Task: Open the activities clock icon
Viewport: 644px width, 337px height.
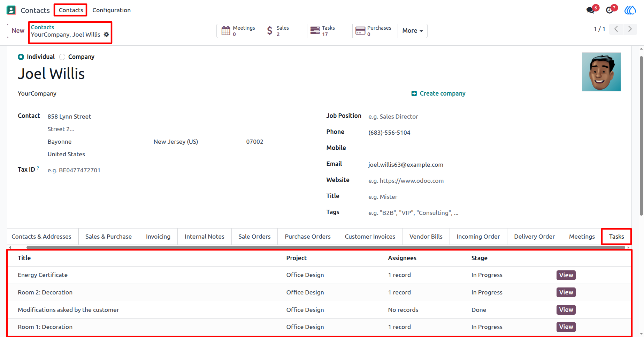Action: 609,10
